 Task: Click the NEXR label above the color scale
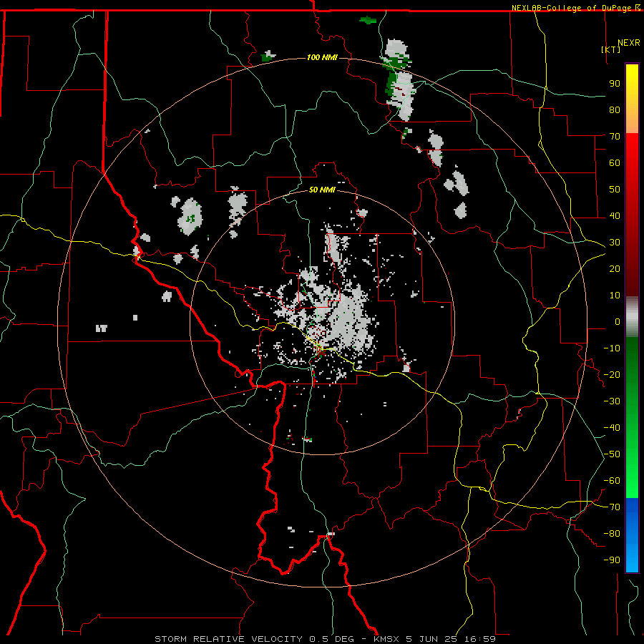point(629,43)
